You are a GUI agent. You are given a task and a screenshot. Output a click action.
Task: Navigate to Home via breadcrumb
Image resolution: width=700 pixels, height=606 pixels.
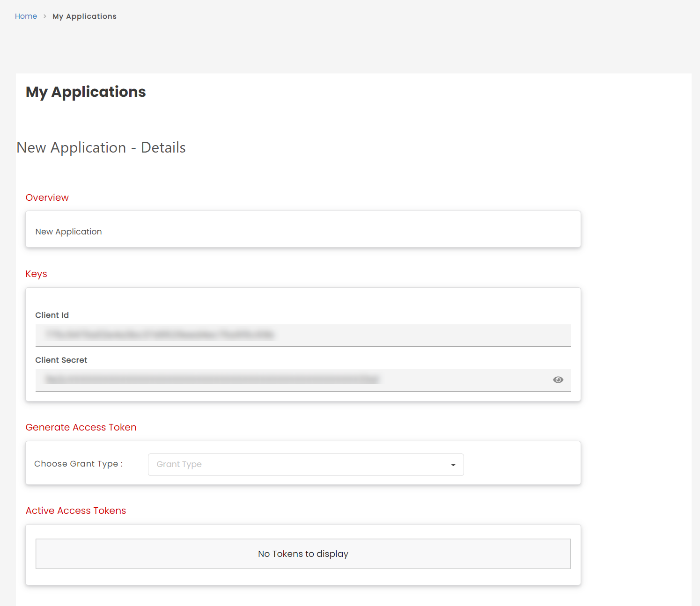(x=26, y=16)
